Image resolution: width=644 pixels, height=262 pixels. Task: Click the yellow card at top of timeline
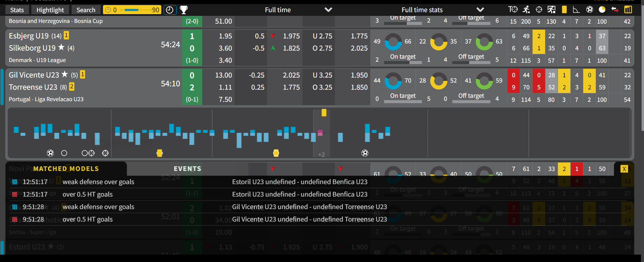coord(324,113)
